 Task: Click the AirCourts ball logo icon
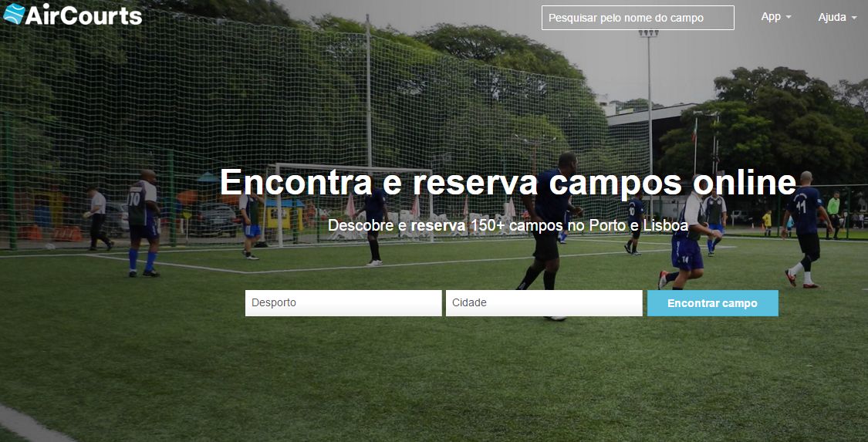point(14,15)
